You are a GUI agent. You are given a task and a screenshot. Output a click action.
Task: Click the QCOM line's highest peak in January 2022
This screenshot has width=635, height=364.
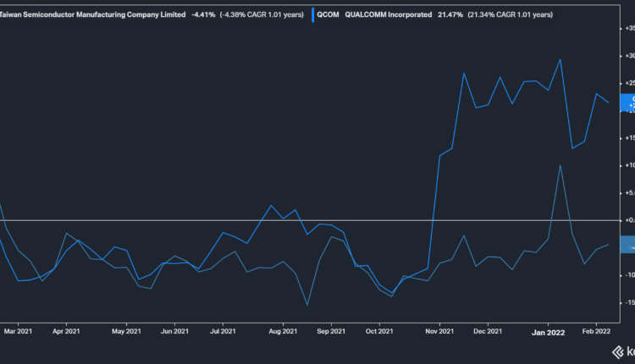560,59
